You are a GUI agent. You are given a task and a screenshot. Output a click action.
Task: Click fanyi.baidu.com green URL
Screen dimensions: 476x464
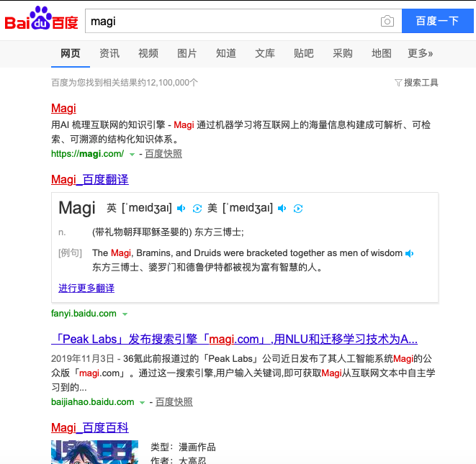coord(84,313)
